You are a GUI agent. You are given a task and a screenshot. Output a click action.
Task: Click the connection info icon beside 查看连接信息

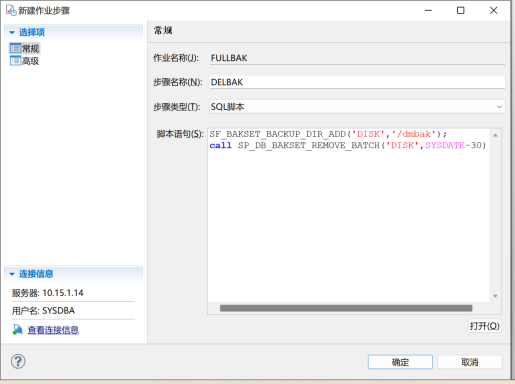click(17, 329)
